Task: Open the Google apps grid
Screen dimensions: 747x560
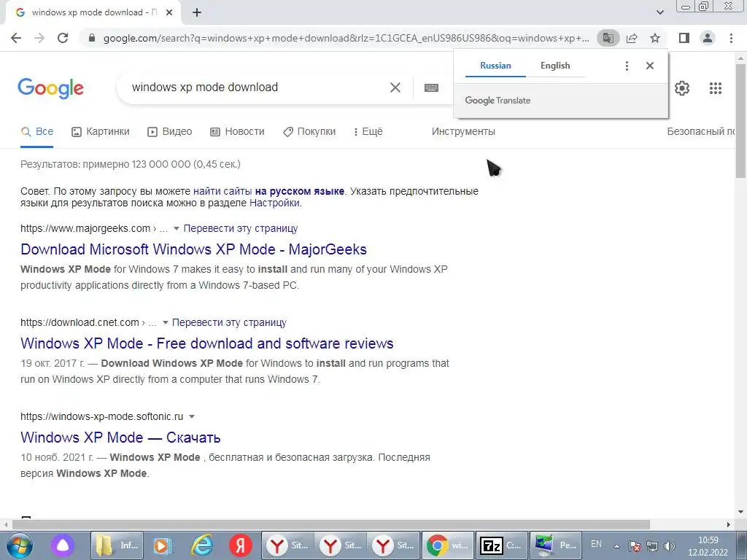Action: tap(715, 88)
